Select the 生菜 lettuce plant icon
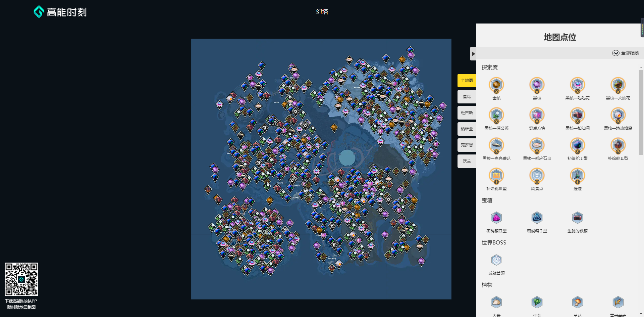This screenshot has height=317, width=644. pyautogui.click(x=537, y=303)
